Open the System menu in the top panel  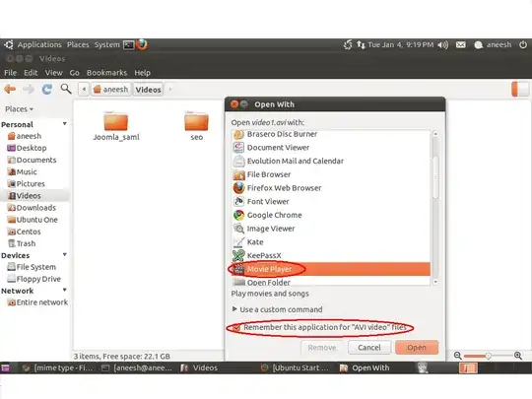coord(106,44)
